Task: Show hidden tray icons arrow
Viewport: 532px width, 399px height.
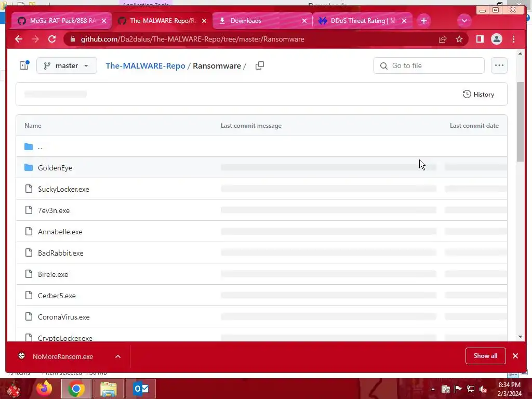Action: point(433,389)
